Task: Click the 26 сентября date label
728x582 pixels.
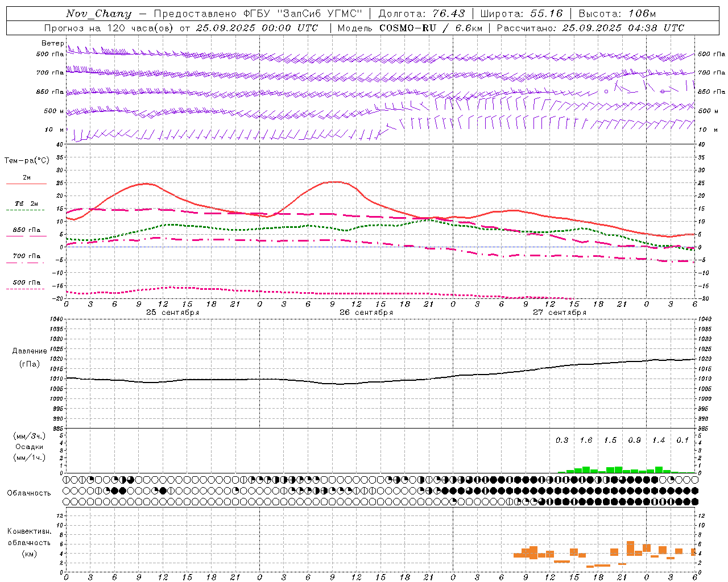Action: (x=366, y=313)
